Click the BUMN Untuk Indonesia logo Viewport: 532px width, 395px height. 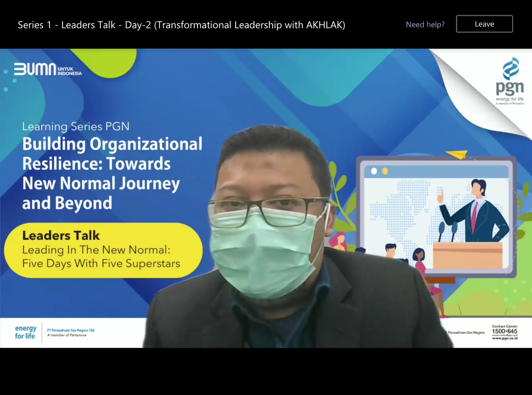point(48,69)
